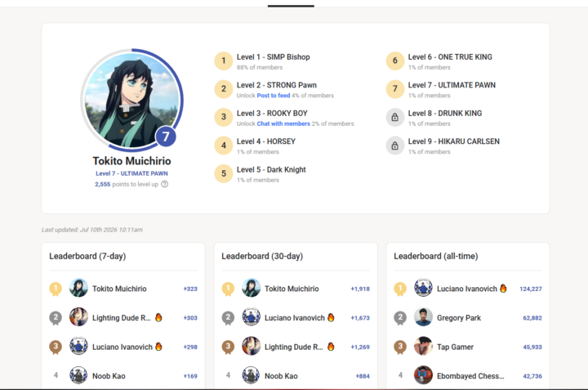The height and width of the screenshot is (390, 588).
Task: Click the Level 7 - ULTIMATE PAWN text under profile name
Action: pyautogui.click(x=131, y=173)
